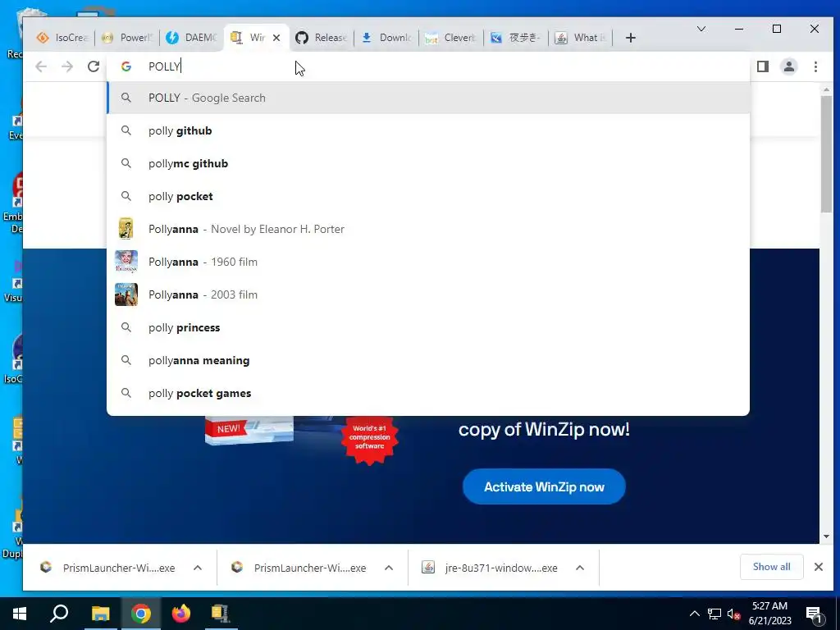The image size is (840, 630).
Task: Click the address bar containing POLLY
Action: pyautogui.click(x=428, y=66)
